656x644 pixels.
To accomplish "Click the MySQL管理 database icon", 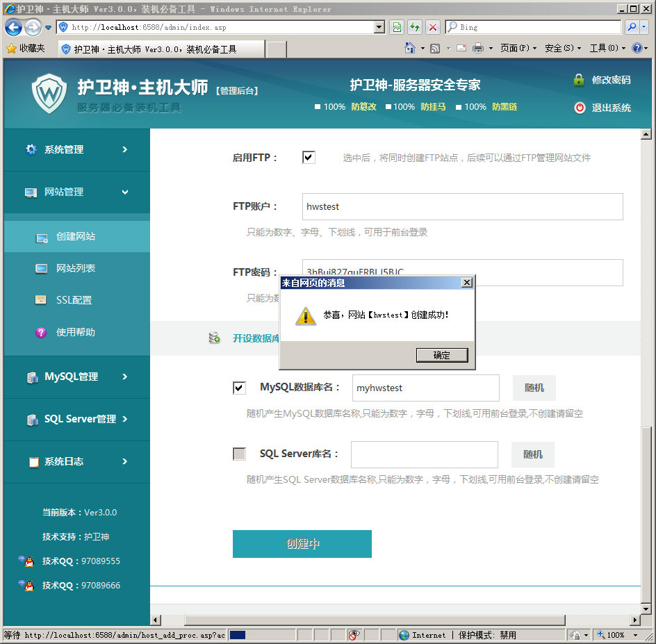I will 33,377.
